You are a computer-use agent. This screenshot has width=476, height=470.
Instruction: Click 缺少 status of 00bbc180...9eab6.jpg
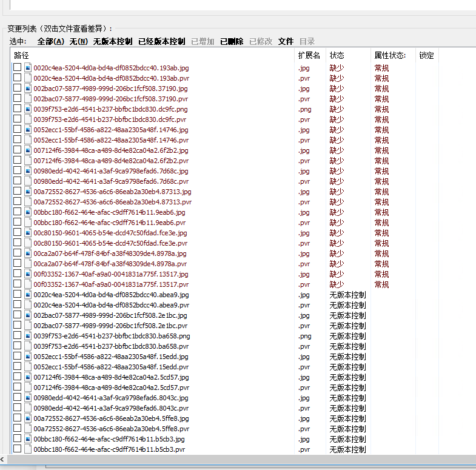[x=337, y=212]
